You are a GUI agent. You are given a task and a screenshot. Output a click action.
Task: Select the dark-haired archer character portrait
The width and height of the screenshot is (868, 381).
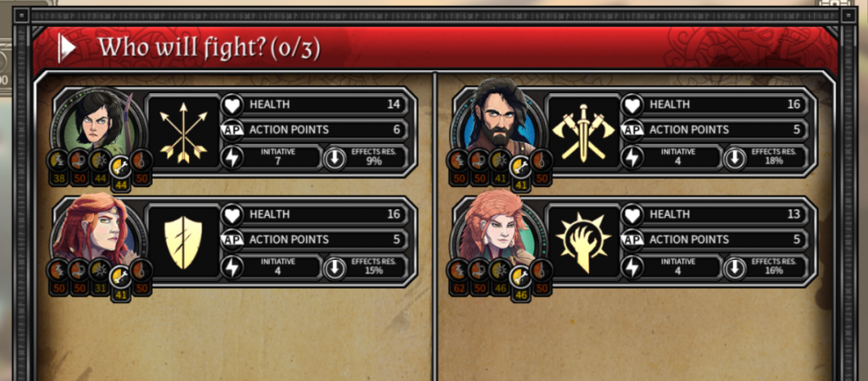(x=95, y=123)
